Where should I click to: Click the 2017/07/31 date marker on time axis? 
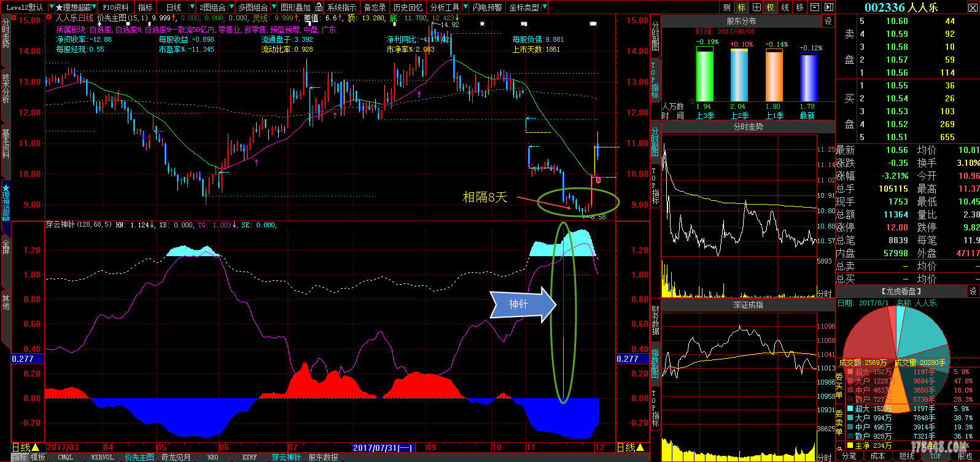pos(383,448)
